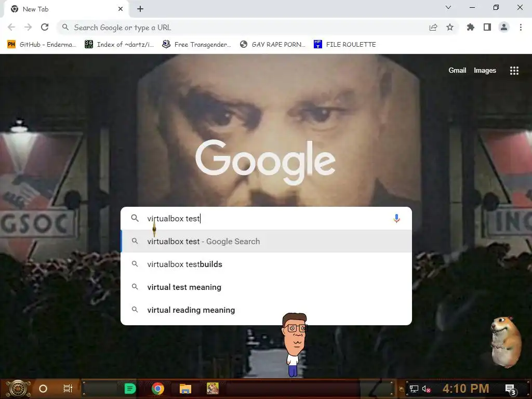
Task: Open File Explorer from taskbar
Action: (x=185, y=389)
